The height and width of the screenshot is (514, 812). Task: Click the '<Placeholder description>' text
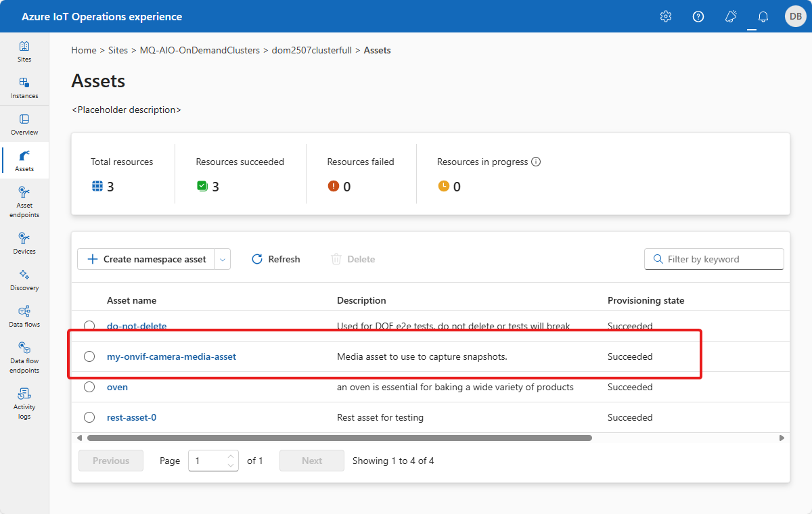point(127,110)
